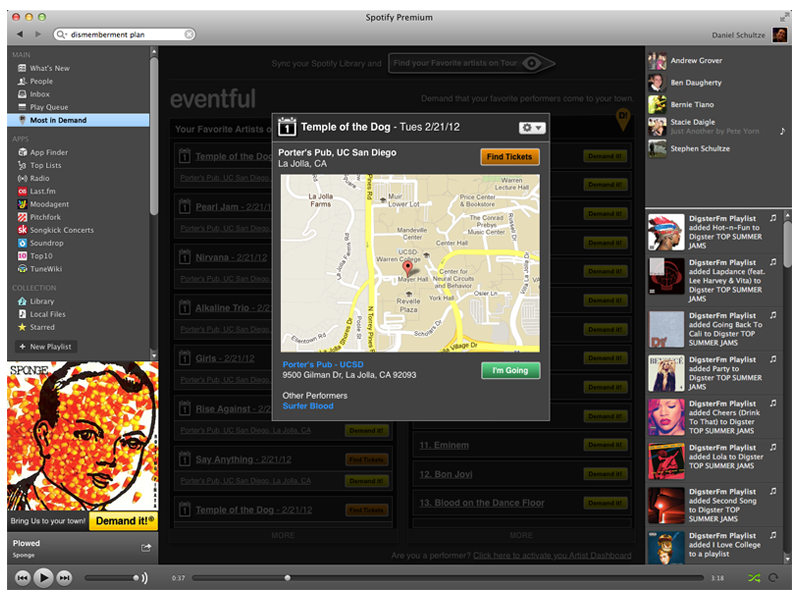The width and height of the screenshot is (800, 600).
Task: Toggle fullscreen with the corner arrows
Action: pos(784,18)
